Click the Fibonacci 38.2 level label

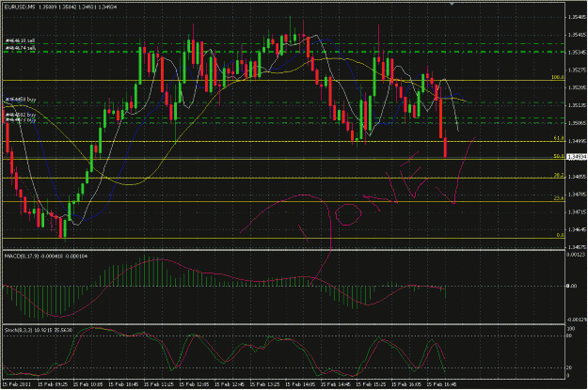pos(559,175)
